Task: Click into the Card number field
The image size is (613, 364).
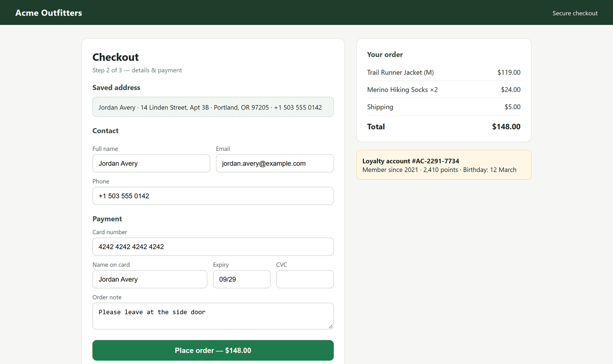Action: pyautogui.click(x=213, y=247)
